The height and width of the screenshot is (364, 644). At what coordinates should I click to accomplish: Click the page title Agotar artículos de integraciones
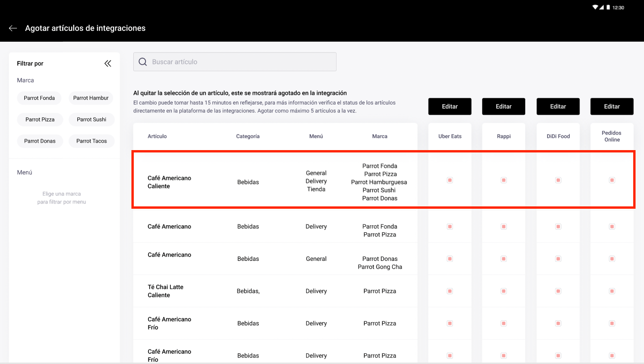click(85, 28)
